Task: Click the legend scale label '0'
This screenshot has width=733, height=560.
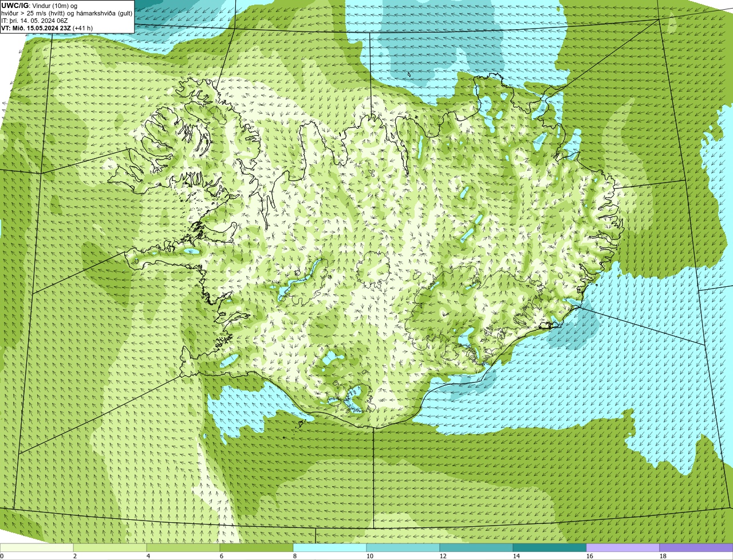Action: pos(2,556)
